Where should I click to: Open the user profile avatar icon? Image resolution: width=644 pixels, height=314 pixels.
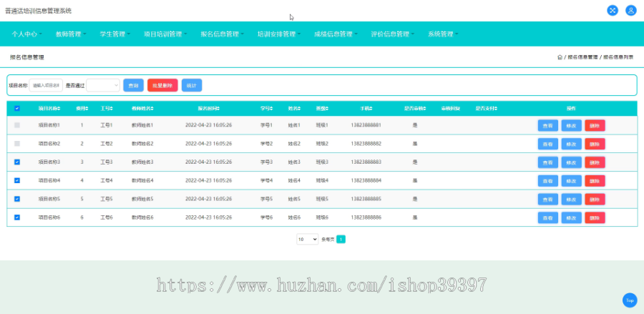tap(631, 11)
